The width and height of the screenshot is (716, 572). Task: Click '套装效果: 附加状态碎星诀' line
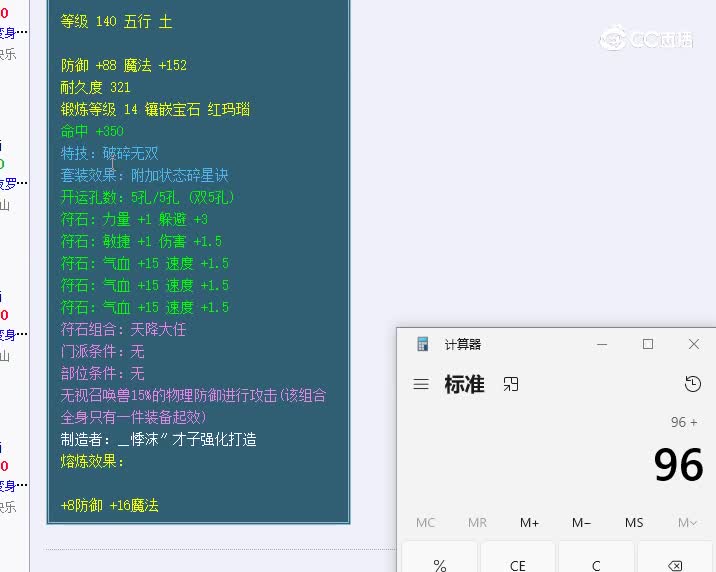point(144,175)
